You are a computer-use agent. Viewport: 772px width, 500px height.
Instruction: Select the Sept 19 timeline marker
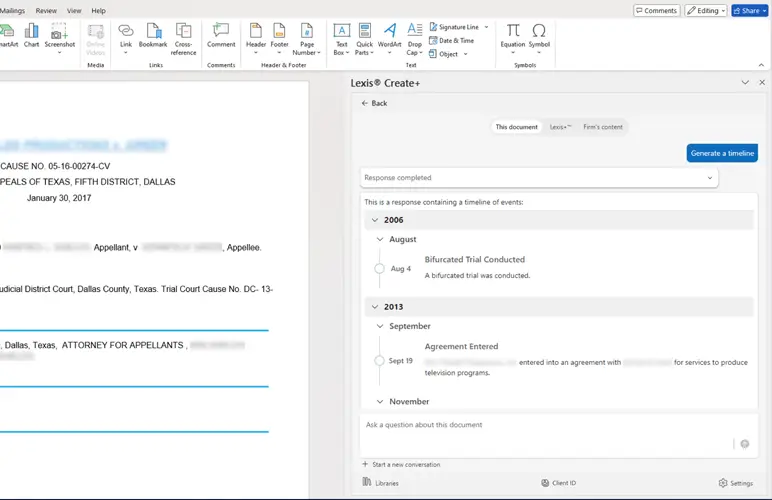[379, 361]
